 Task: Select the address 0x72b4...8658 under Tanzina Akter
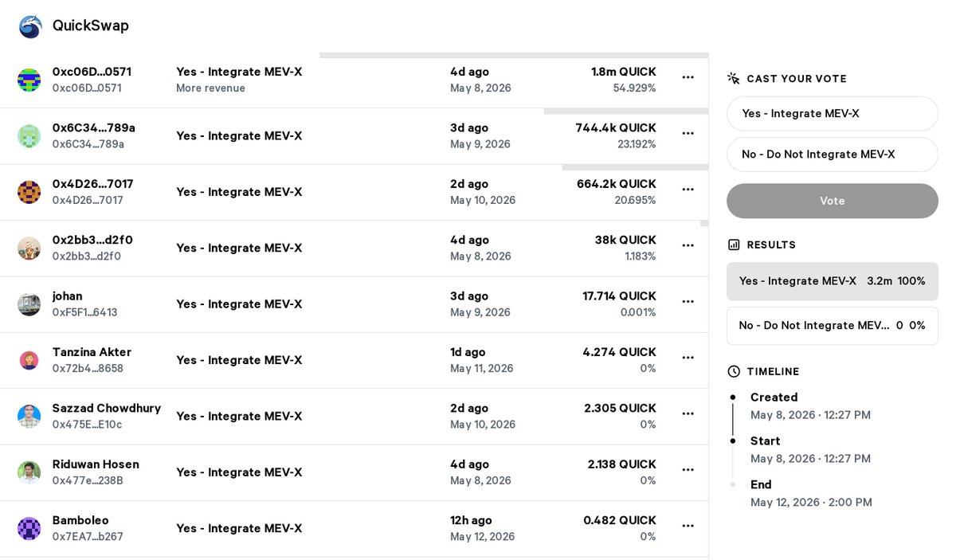tap(88, 369)
